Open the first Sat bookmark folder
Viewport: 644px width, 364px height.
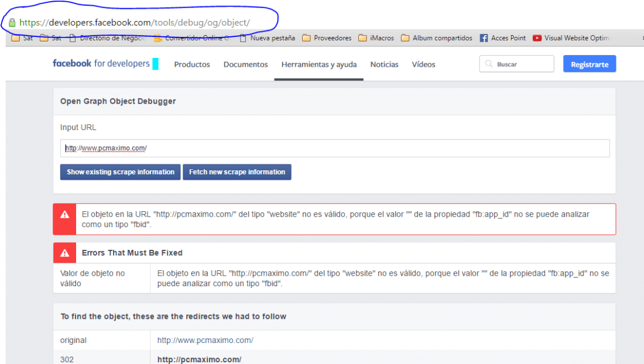coord(22,38)
